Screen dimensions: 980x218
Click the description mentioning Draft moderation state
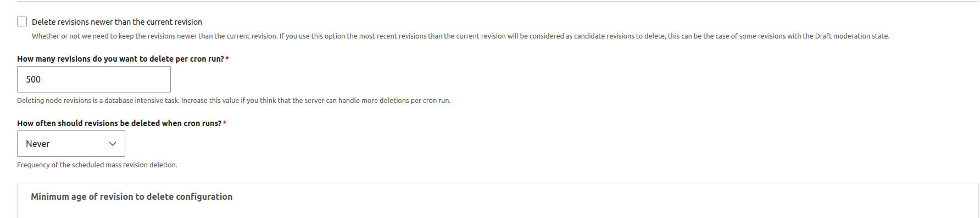(460, 36)
